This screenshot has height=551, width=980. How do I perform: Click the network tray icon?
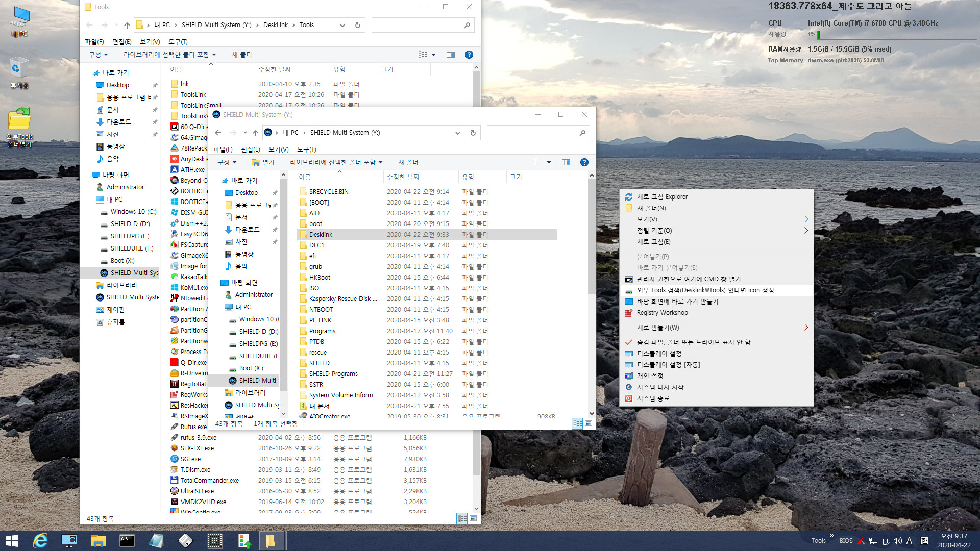(873, 541)
